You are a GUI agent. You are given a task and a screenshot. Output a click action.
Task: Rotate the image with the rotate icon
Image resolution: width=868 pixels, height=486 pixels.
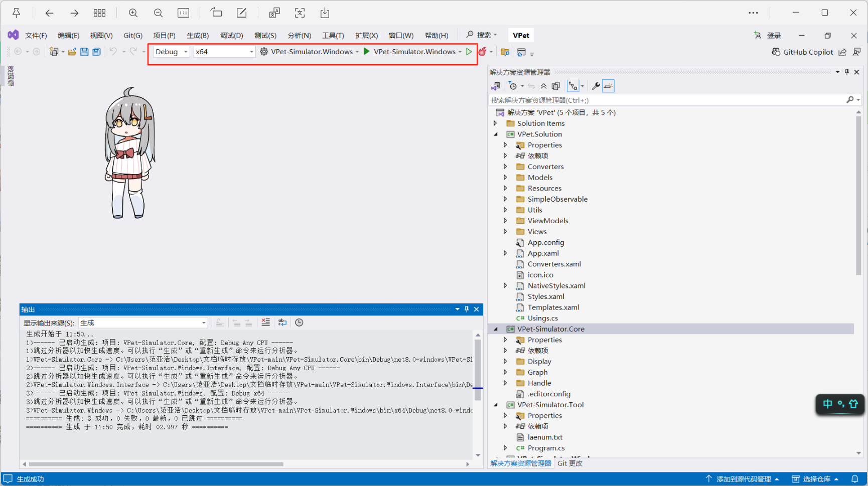(216, 13)
